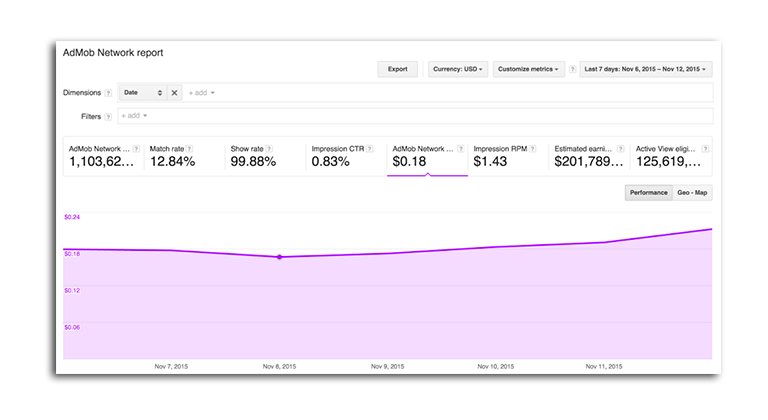Open the Currency: USD dropdown
768x420 pixels.
(x=457, y=69)
